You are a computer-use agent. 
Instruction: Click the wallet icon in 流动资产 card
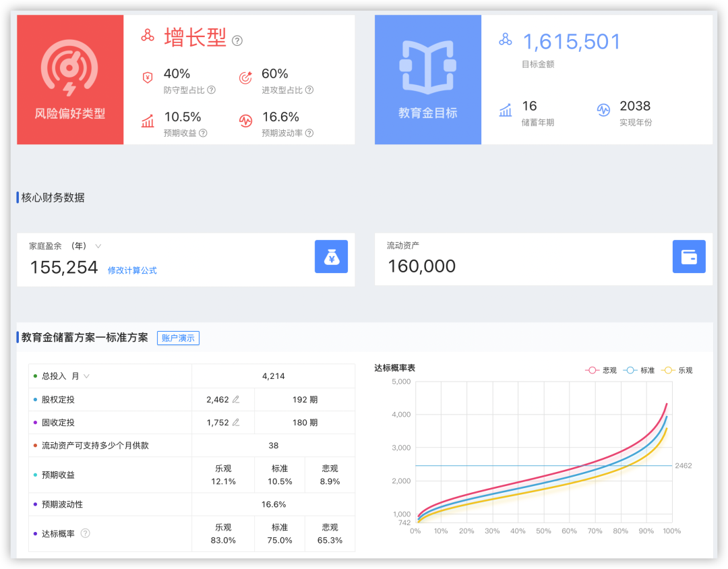point(689,256)
